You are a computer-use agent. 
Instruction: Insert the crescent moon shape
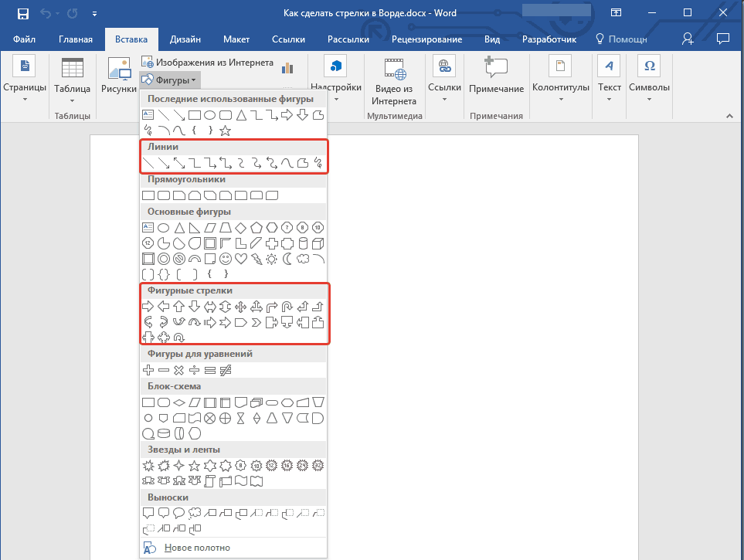[x=287, y=258]
